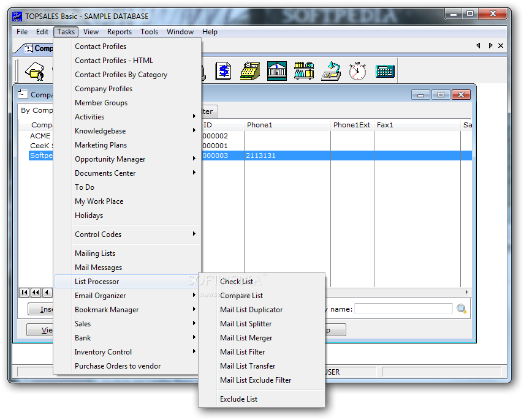Click the previous record arrow button
Image resolution: width=524 pixels, height=420 pixels.
coord(47,293)
